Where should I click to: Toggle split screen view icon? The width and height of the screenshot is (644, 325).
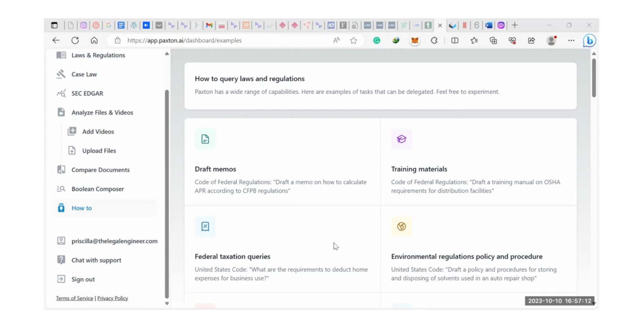click(455, 41)
